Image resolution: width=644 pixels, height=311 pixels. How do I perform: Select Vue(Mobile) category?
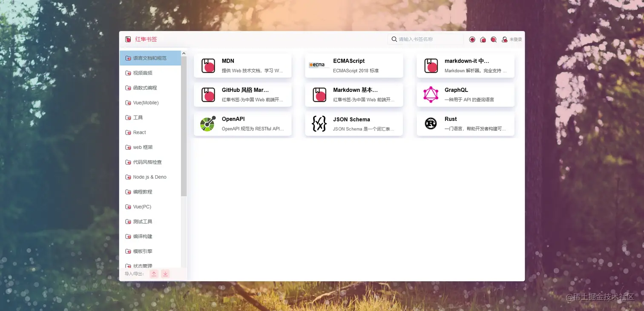click(x=150, y=103)
